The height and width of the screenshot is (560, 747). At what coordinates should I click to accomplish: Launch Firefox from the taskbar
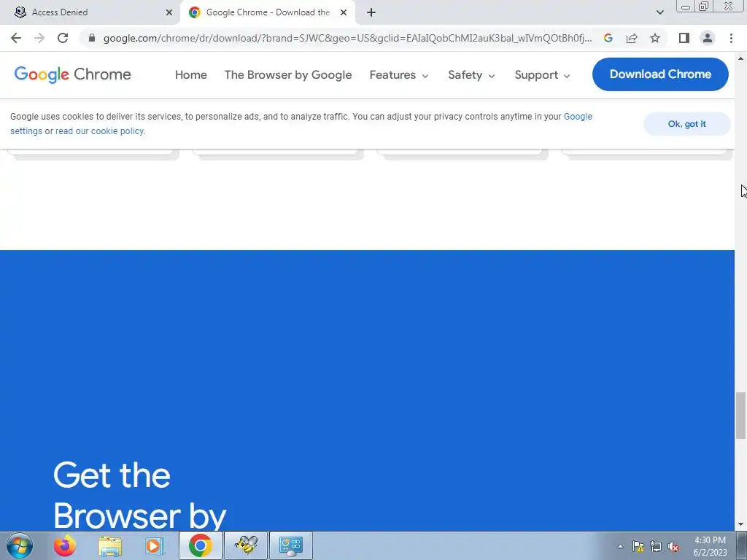65,545
